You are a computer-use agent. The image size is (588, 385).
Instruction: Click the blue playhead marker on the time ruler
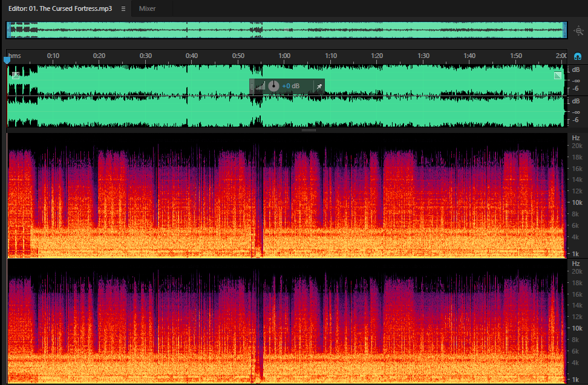click(x=7, y=60)
